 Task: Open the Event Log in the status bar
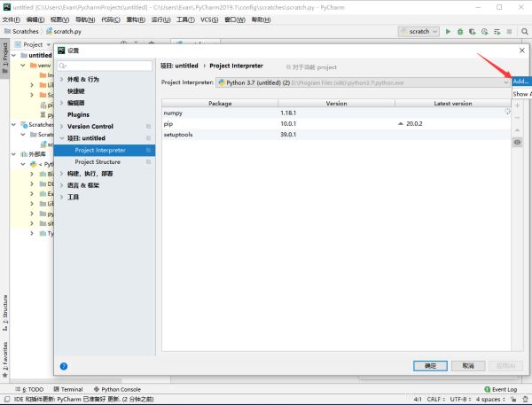tap(500, 389)
